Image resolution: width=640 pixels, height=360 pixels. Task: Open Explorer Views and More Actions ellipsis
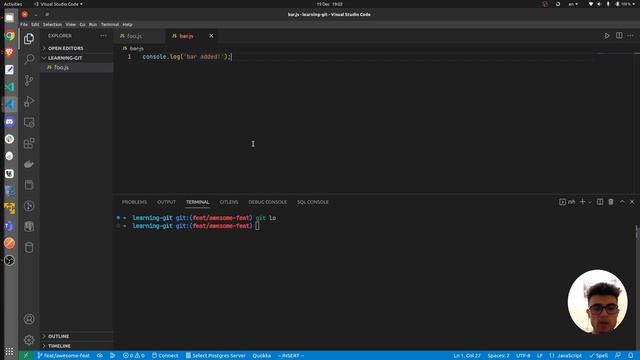click(x=103, y=36)
